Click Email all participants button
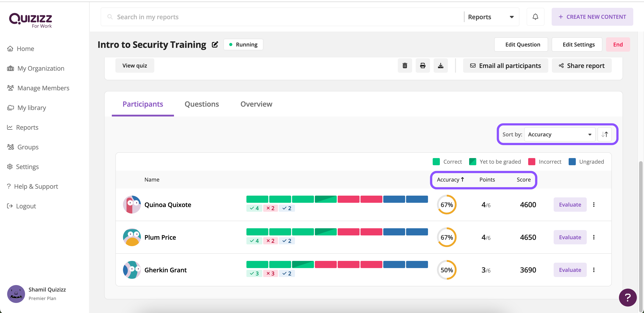 (x=506, y=66)
